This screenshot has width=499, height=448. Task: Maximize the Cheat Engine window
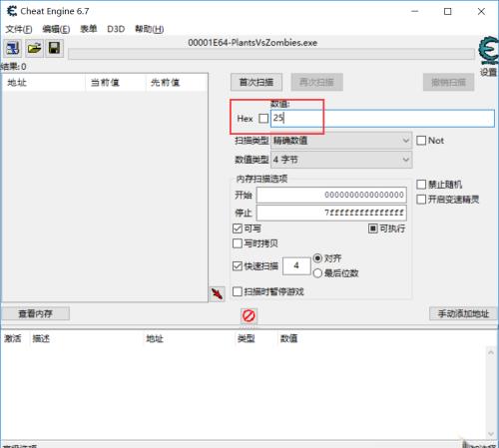448,11
